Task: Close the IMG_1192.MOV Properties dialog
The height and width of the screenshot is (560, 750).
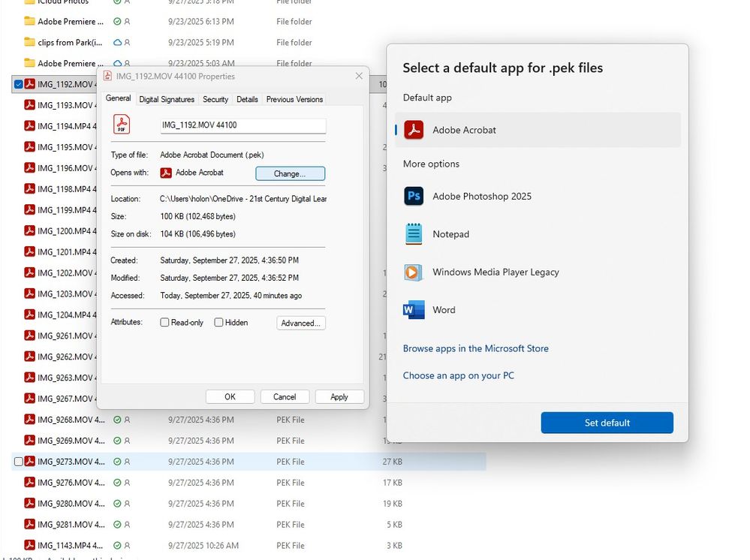Action: 359,76
